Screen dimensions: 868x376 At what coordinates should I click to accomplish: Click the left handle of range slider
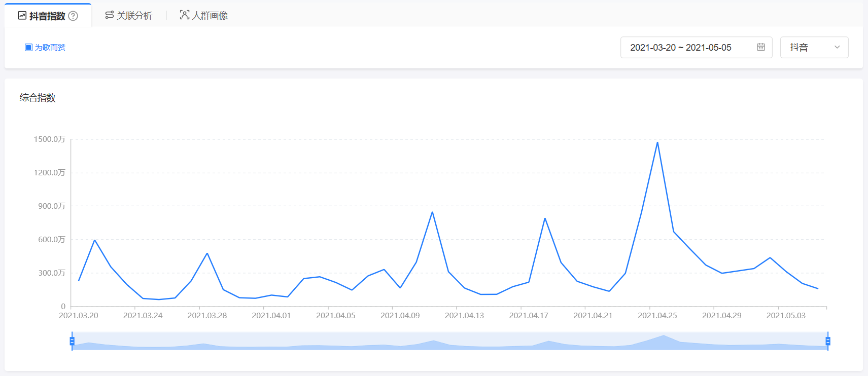tap(72, 341)
